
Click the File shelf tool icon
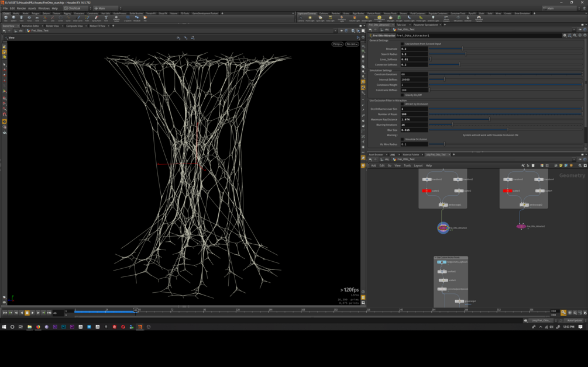pos(145,18)
